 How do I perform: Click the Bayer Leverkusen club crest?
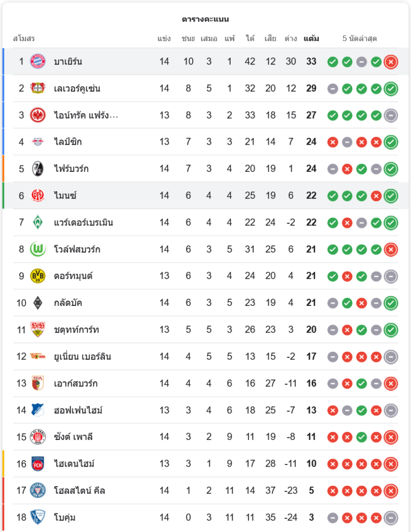pyautogui.click(x=37, y=88)
